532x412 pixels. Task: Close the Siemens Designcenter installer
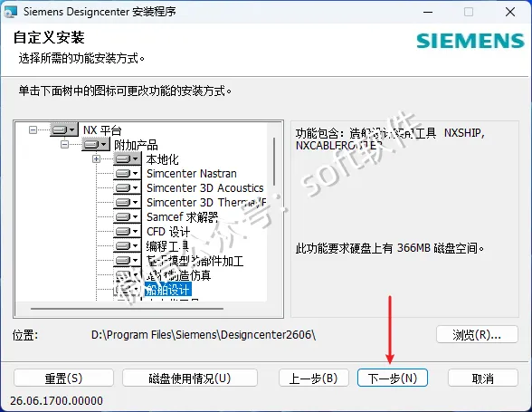[x=510, y=12]
